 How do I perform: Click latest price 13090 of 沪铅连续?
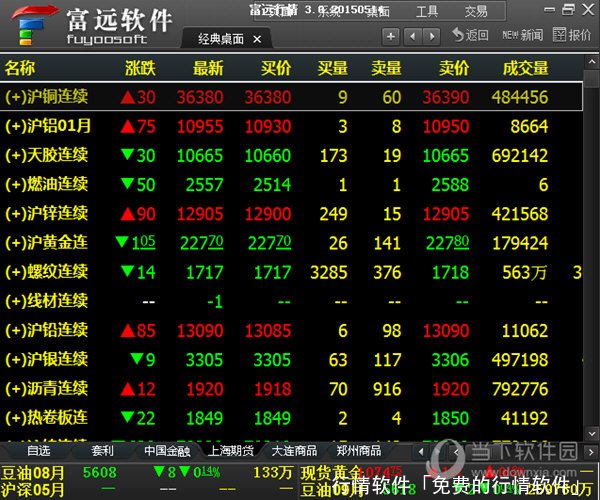(200, 331)
